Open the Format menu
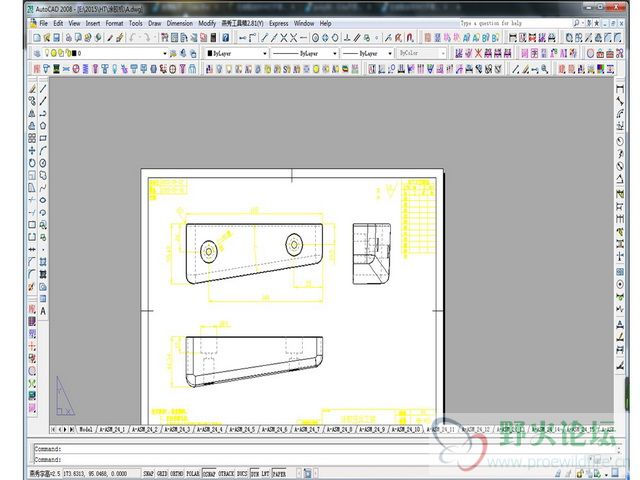640x480 pixels. (114, 23)
